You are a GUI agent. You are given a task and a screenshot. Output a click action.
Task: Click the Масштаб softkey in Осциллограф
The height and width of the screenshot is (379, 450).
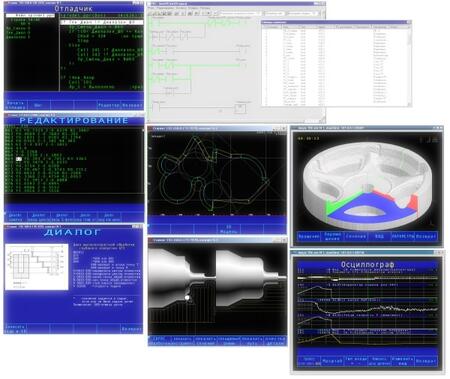332,361
